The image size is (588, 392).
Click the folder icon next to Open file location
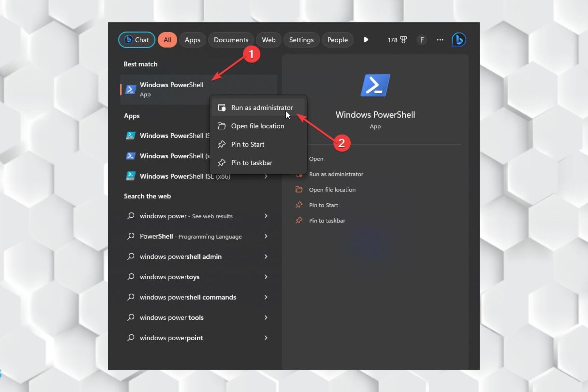(221, 126)
